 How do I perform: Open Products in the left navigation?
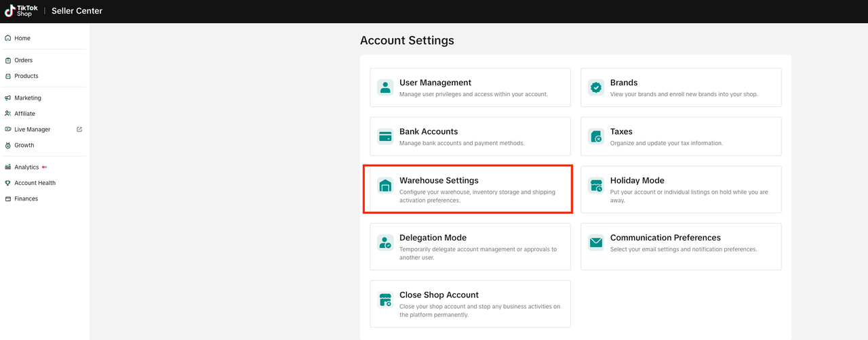pyautogui.click(x=26, y=76)
